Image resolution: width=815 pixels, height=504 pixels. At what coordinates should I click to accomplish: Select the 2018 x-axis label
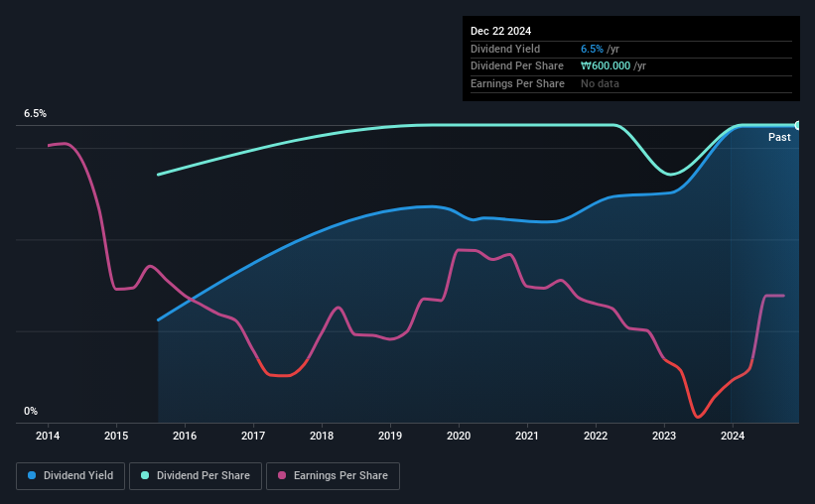click(322, 436)
